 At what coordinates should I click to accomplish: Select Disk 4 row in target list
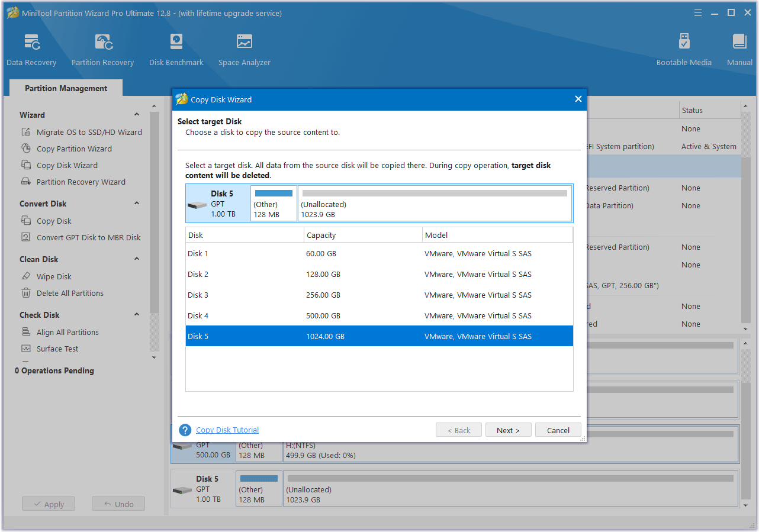[x=379, y=315]
